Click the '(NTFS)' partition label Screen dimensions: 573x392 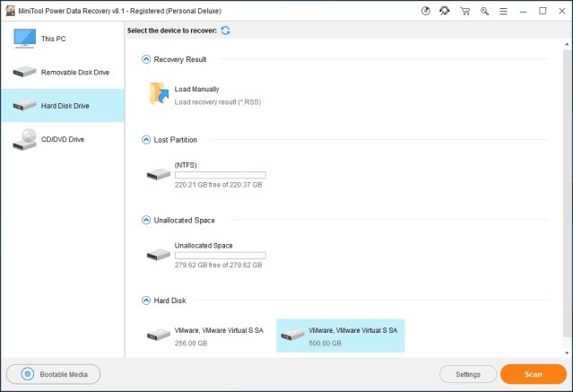pyautogui.click(x=186, y=165)
